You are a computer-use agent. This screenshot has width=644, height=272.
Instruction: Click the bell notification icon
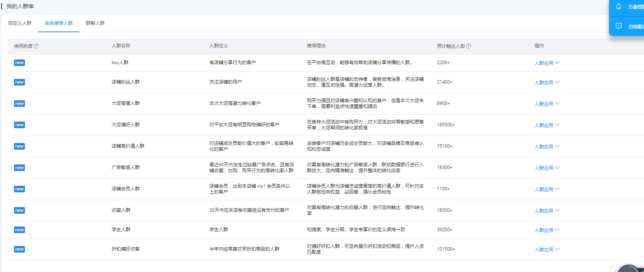(x=618, y=7)
